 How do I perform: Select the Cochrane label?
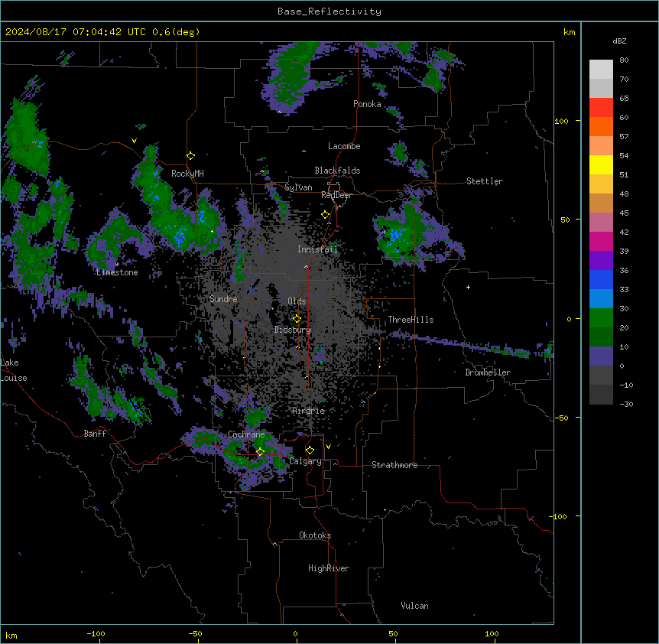point(246,434)
